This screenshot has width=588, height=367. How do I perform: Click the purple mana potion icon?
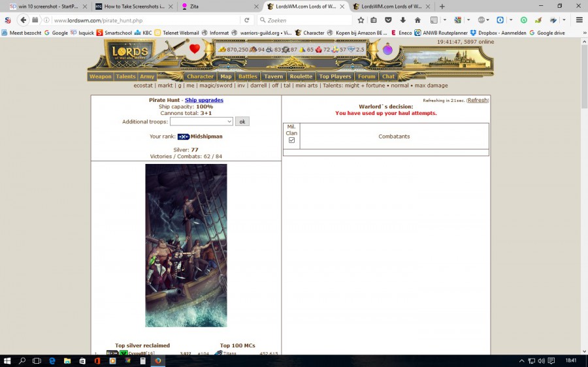click(x=387, y=49)
